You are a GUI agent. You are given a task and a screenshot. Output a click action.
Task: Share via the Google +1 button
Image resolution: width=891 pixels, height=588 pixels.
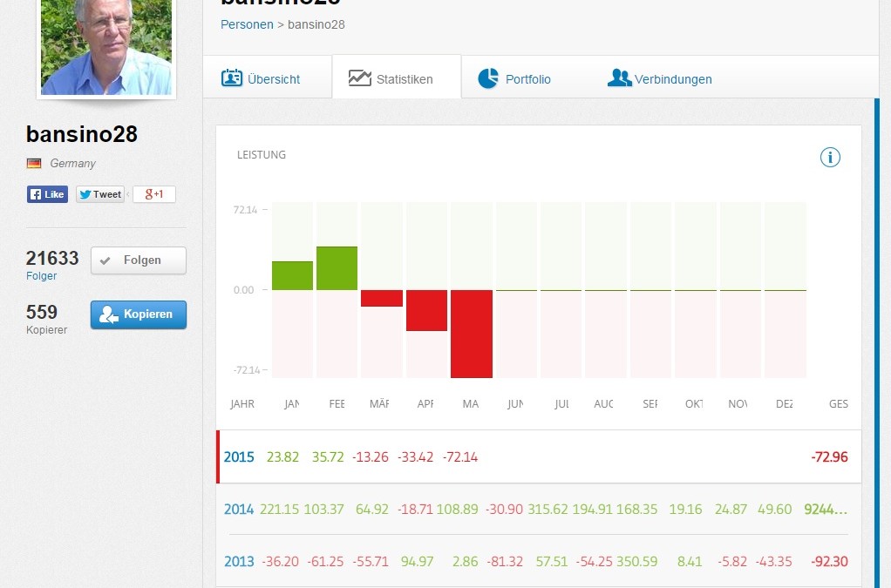pos(154,194)
